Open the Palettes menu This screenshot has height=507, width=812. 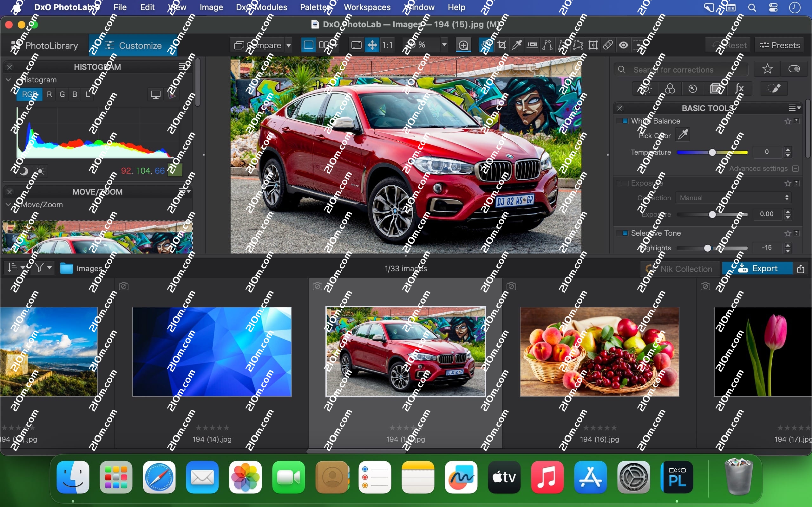tap(315, 7)
